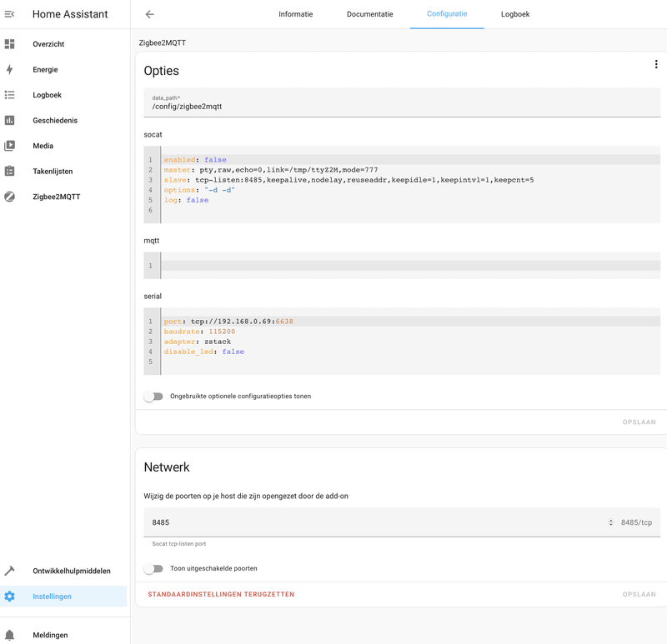Click Opslaan in the Opties card

639,422
